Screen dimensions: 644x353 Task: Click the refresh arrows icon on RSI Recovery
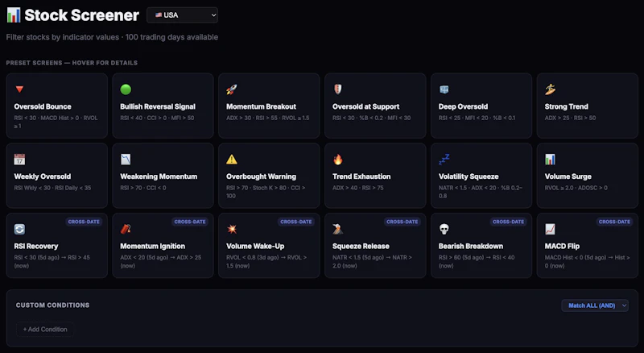pos(19,229)
